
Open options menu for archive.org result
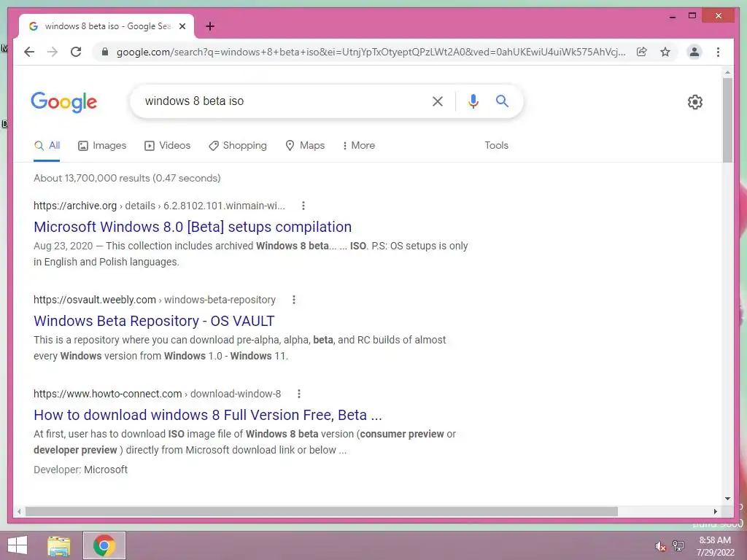tap(303, 206)
